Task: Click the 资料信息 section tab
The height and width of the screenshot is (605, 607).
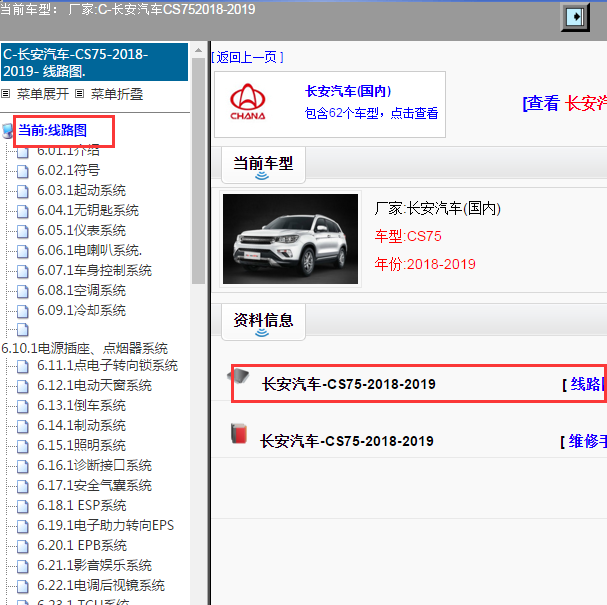Action: point(263,322)
